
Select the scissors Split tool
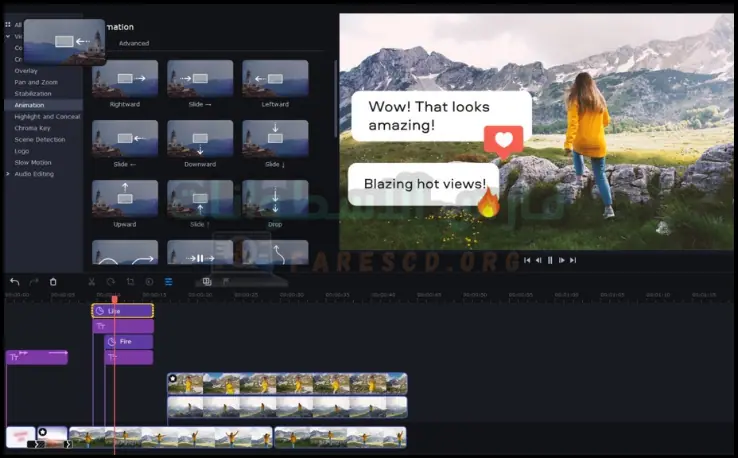click(x=92, y=282)
